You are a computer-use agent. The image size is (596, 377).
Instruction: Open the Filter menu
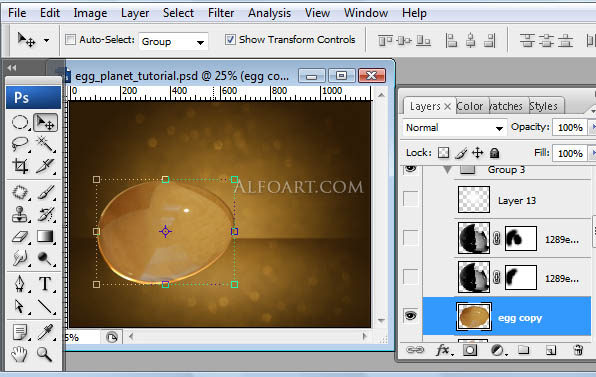click(x=221, y=13)
